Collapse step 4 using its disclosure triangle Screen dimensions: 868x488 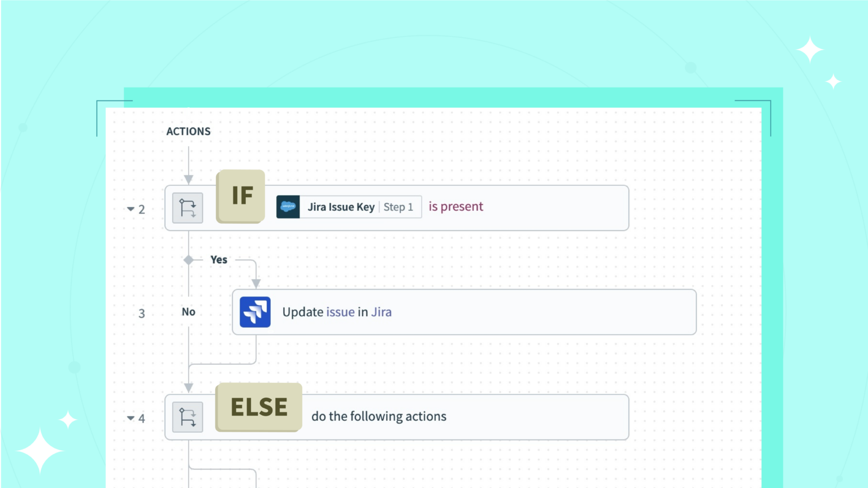[x=131, y=419]
